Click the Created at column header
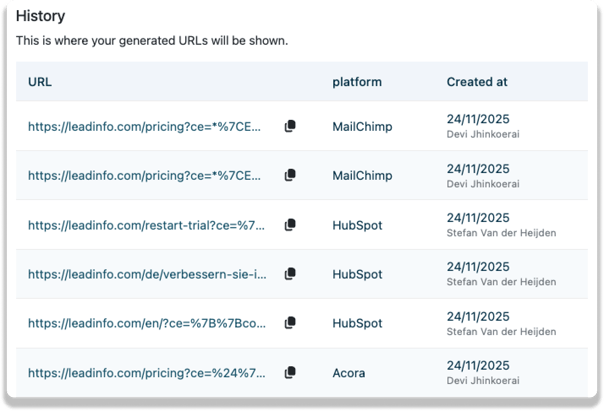The image size is (604, 411). pyautogui.click(x=478, y=82)
